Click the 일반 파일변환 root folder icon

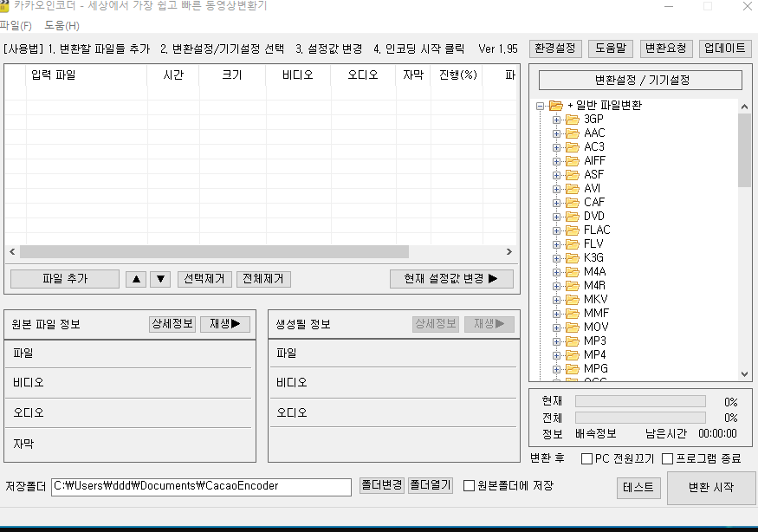(x=556, y=106)
